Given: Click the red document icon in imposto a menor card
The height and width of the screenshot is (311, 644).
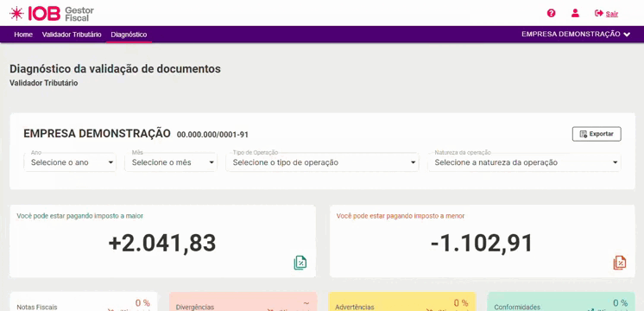Looking at the screenshot, I should [x=620, y=263].
